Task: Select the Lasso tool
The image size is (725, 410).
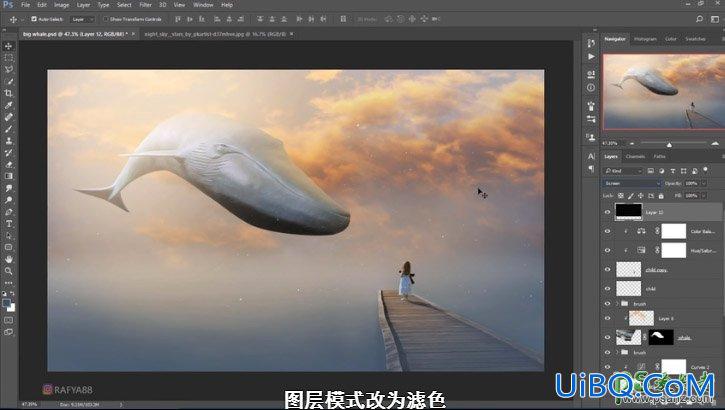Action: point(8,69)
